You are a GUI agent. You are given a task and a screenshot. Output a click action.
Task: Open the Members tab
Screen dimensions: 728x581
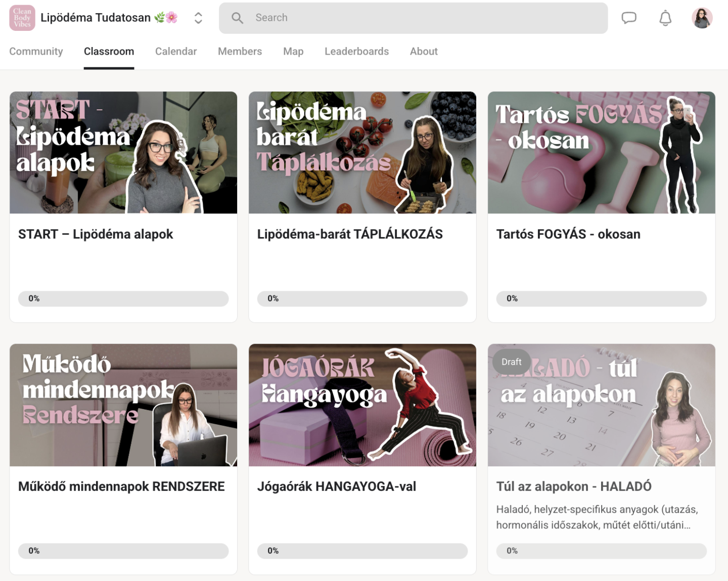coord(240,52)
